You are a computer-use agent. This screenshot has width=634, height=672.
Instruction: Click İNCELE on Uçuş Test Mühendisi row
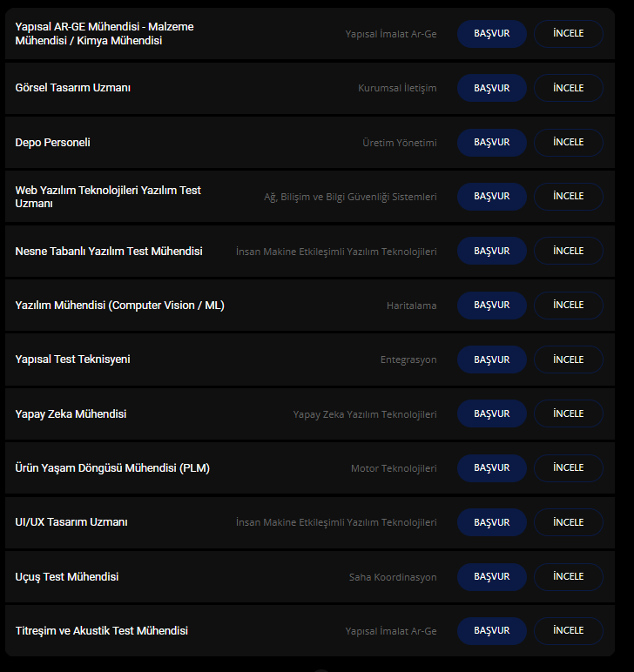coord(568,576)
